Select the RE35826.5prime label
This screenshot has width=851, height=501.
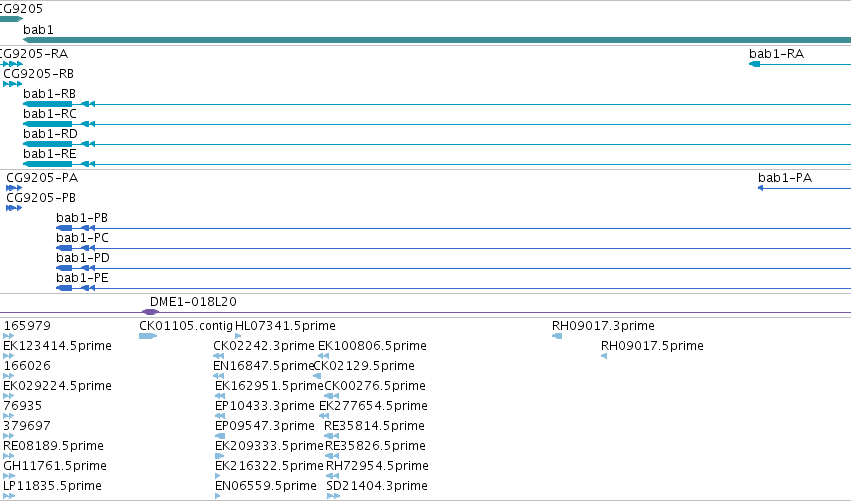pyautogui.click(x=376, y=447)
